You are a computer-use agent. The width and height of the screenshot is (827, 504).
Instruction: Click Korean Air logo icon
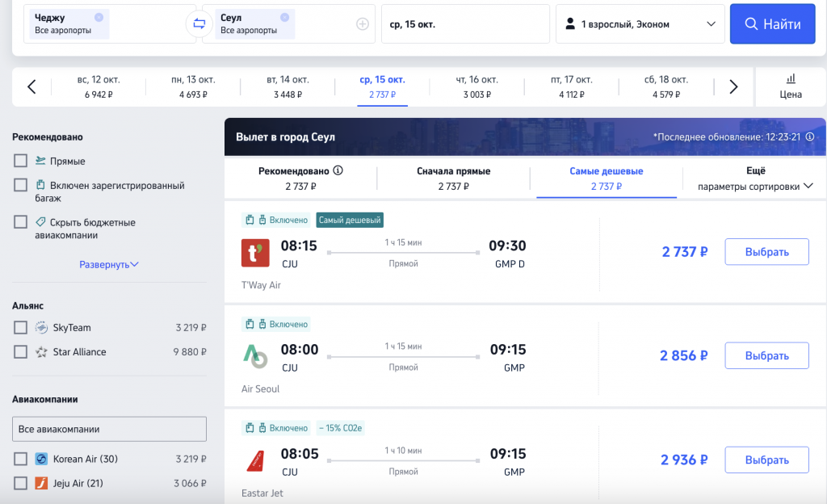click(x=41, y=459)
